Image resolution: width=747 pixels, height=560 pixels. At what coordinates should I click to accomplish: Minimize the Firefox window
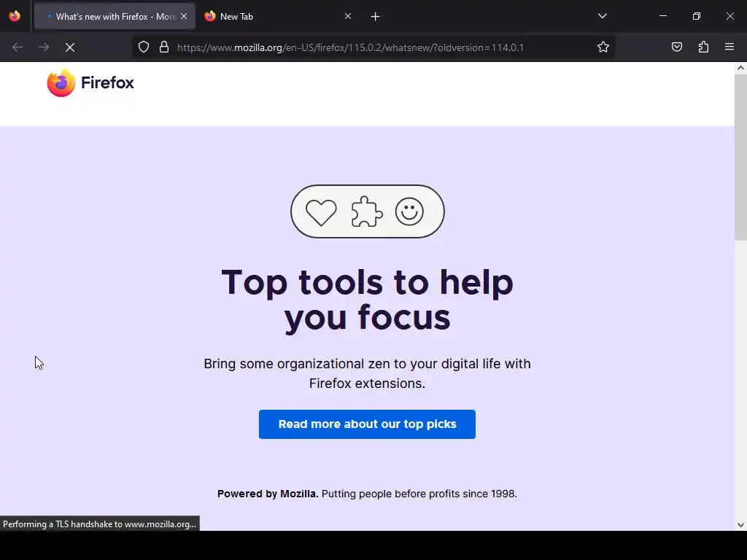tap(662, 16)
